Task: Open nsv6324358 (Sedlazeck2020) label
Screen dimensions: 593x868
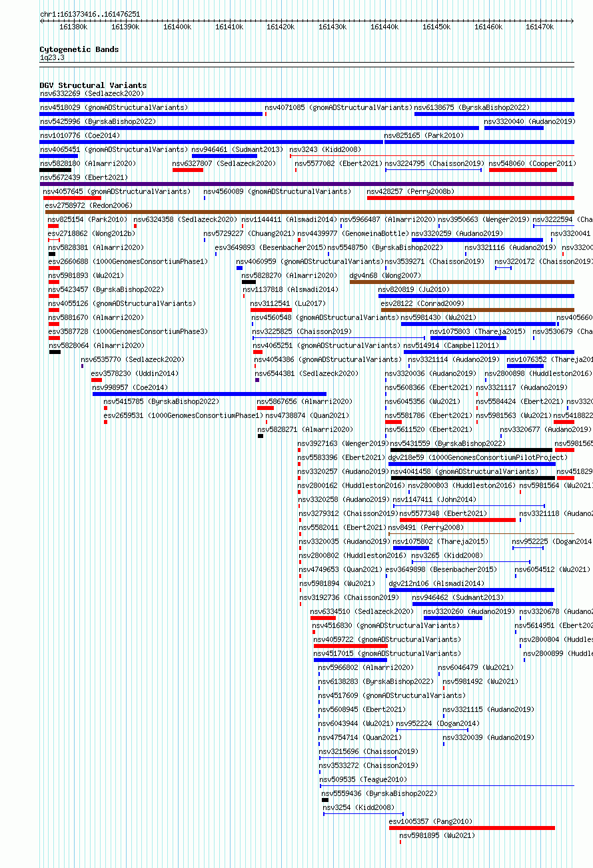Action: tap(185, 219)
